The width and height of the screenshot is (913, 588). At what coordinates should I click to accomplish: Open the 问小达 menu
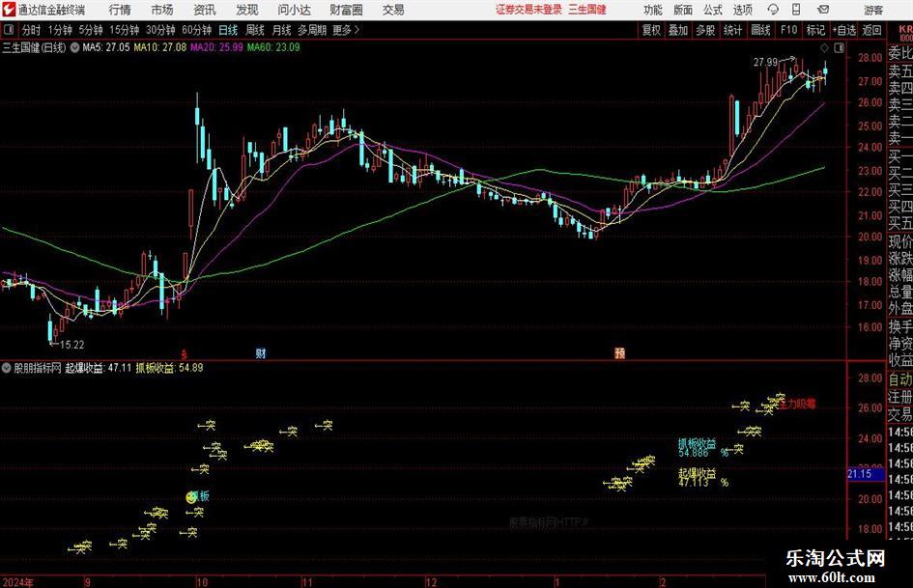point(294,10)
